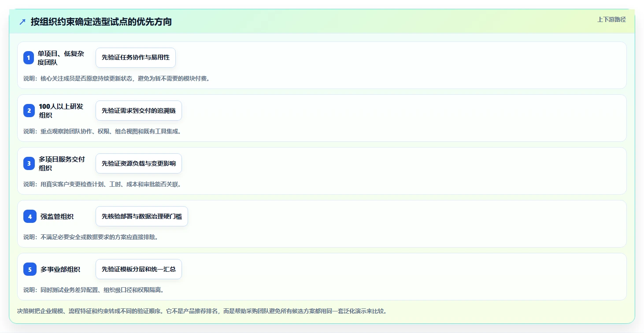Click the 先验证需求到交付的追溯链 button
Screen dimensions: 644x333
[139, 111]
